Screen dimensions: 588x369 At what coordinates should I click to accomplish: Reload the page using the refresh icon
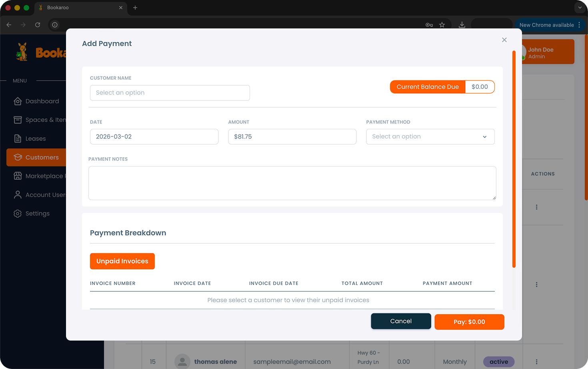tap(38, 25)
